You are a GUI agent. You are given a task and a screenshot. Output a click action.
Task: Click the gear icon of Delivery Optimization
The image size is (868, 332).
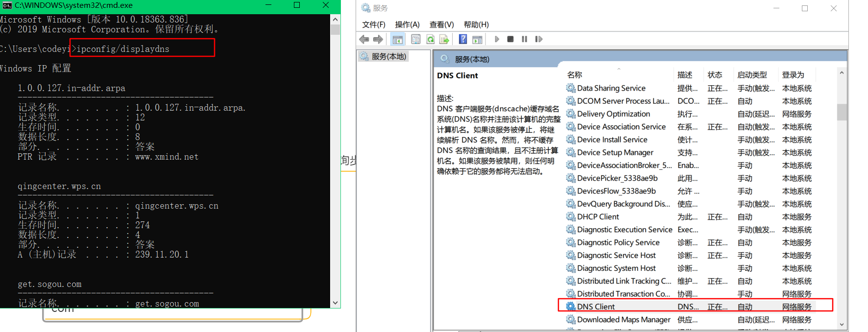tap(571, 114)
